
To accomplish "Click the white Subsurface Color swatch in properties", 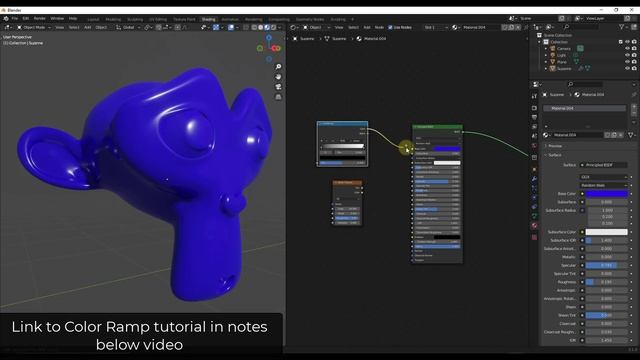I will pos(607,232).
